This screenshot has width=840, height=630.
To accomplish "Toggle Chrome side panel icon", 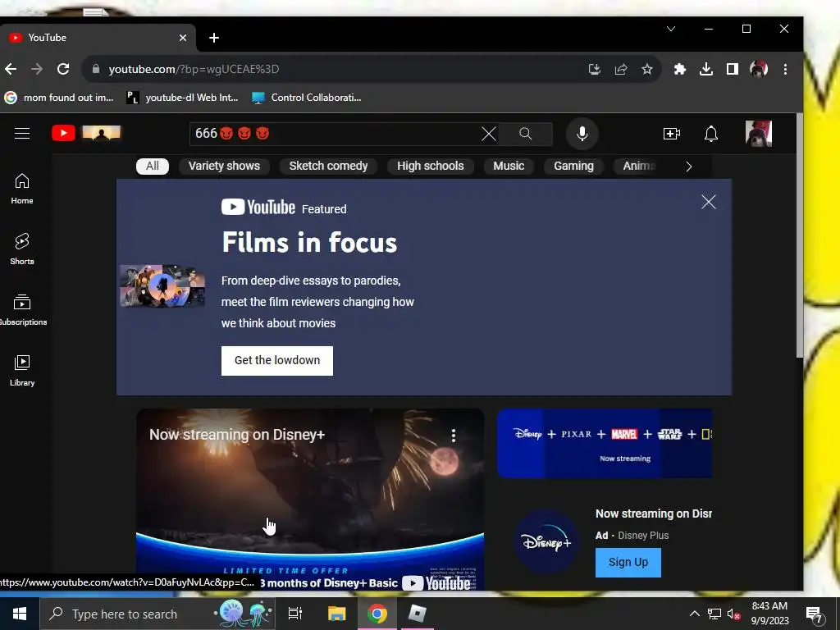I will tap(733, 69).
